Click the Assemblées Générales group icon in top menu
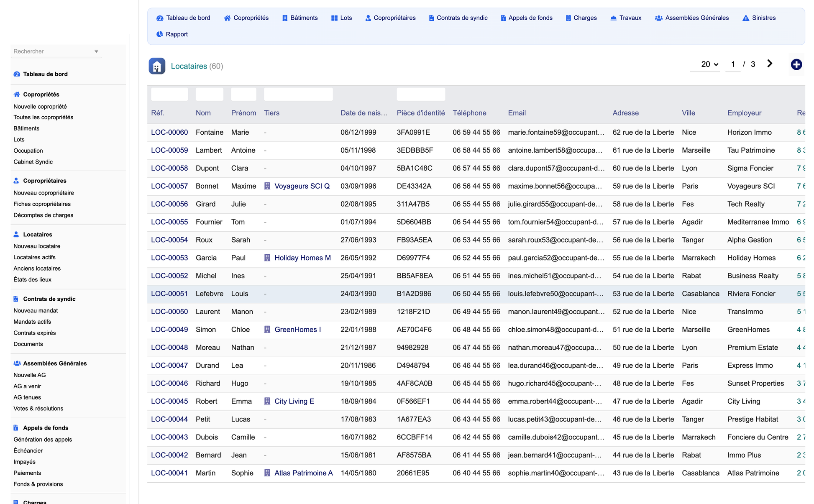The width and height of the screenshot is (814, 504). [x=658, y=18]
